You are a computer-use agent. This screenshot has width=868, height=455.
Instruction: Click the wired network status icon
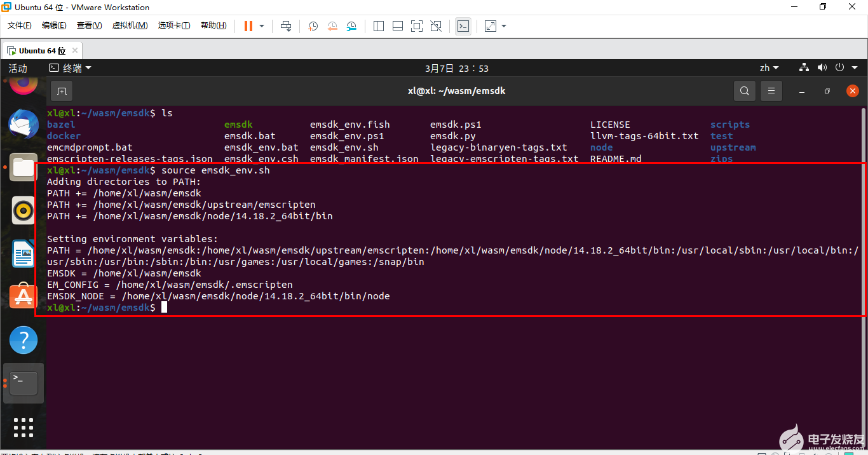[804, 67]
